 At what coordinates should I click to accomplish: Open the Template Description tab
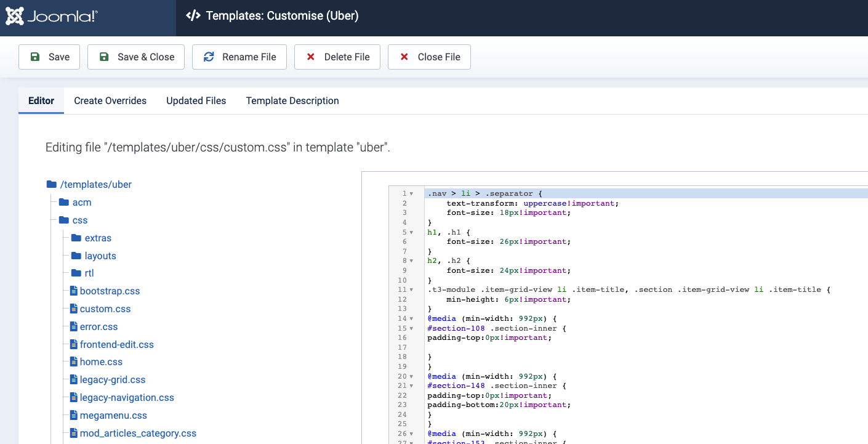[292, 100]
